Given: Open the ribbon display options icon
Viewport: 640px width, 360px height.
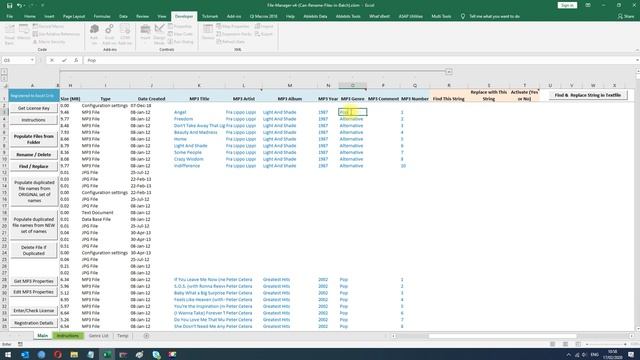Looking at the screenshot, I should click(x=588, y=5).
